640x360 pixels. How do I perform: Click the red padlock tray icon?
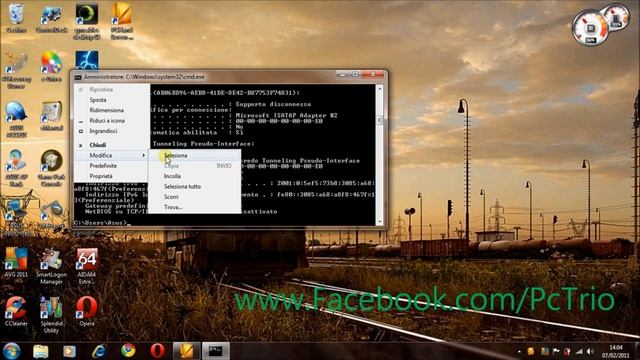click(x=567, y=351)
